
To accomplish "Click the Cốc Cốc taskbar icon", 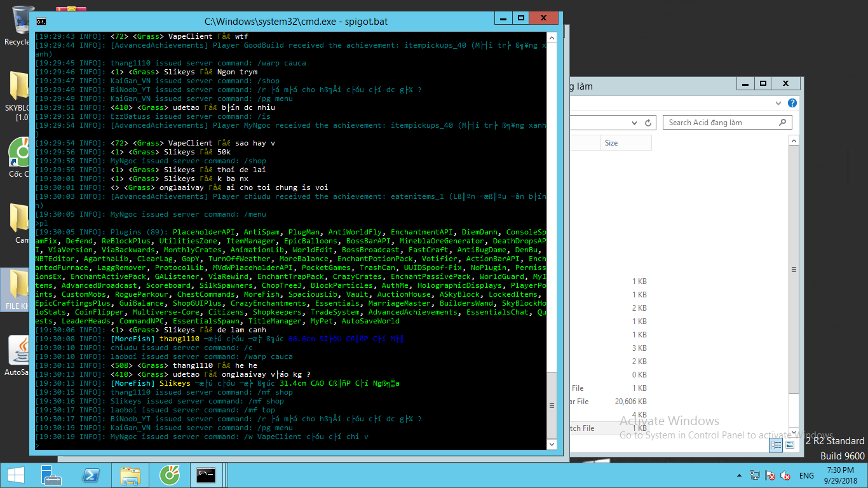I will click(170, 475).
